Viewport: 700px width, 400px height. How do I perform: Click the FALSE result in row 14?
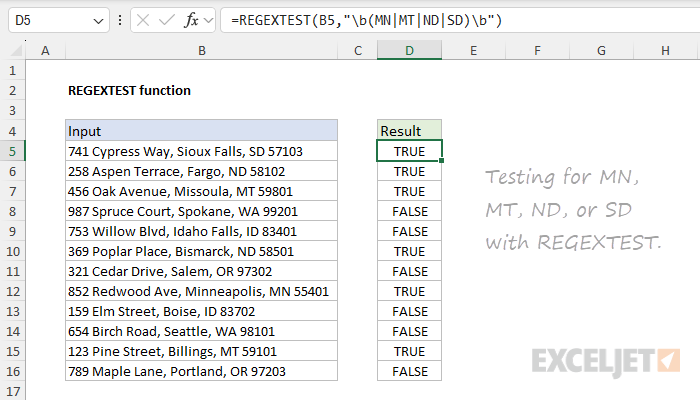click(409, 331)
